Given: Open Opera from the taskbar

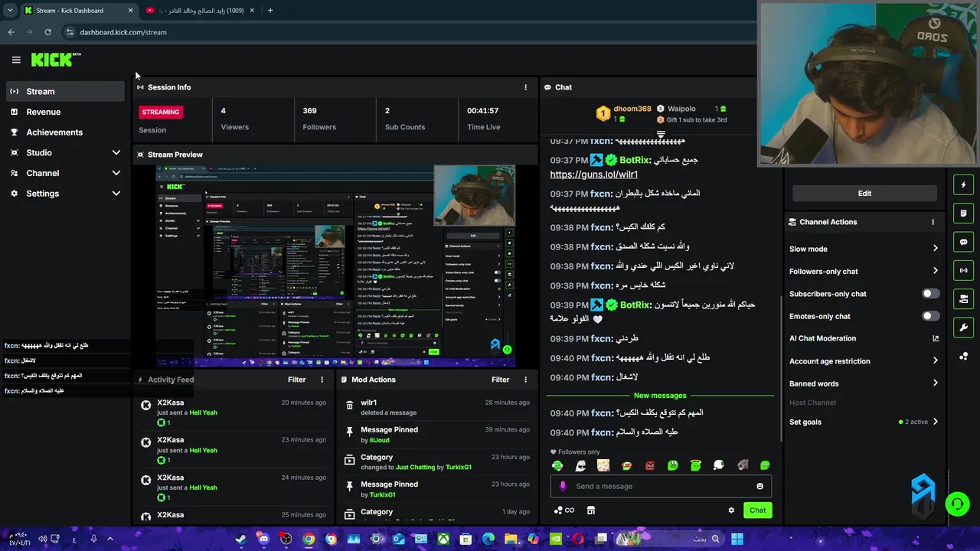Looking at the screenshot, I should click(x=578, y=539).
